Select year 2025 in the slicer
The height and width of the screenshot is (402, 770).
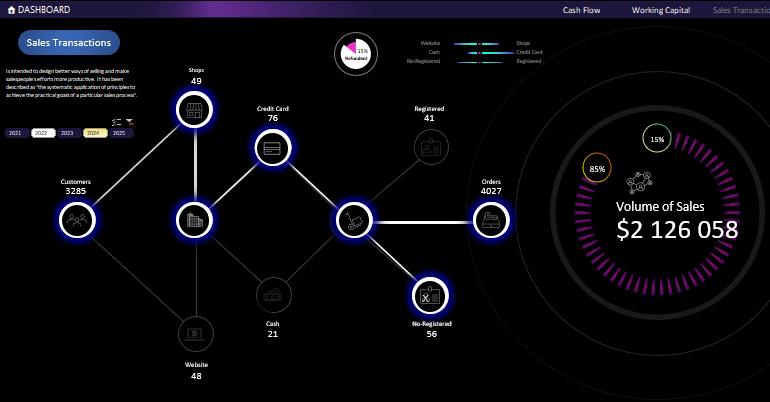[119, 133]
